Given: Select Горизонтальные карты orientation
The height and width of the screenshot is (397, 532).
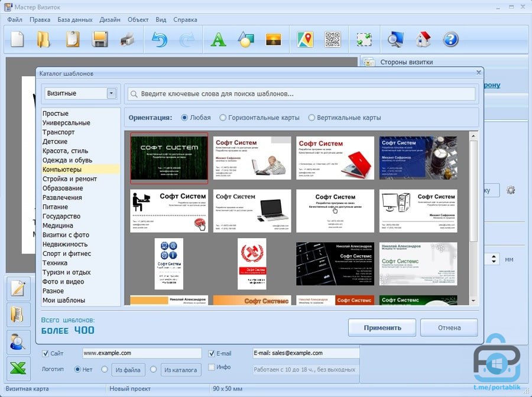Looking at the screenshot, I should click(223, 118).
